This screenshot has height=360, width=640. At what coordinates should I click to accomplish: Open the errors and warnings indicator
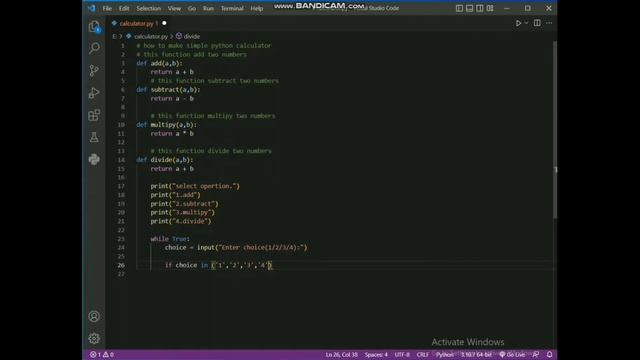click(102, 355)
